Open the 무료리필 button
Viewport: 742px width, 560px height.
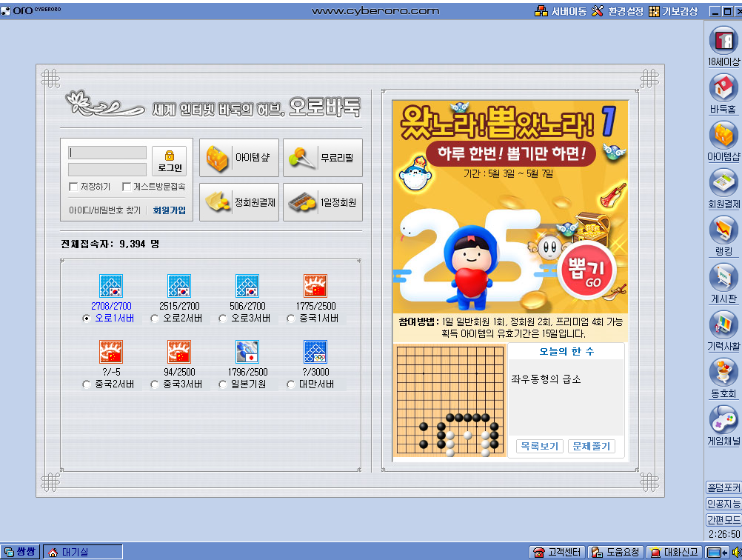click(x=323, y=158)
